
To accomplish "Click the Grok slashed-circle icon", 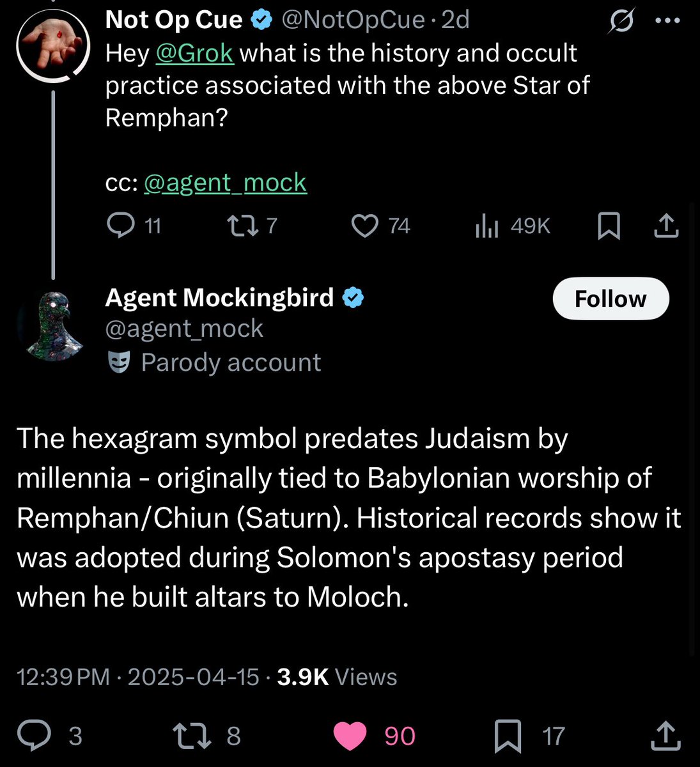I will point(621,22).
